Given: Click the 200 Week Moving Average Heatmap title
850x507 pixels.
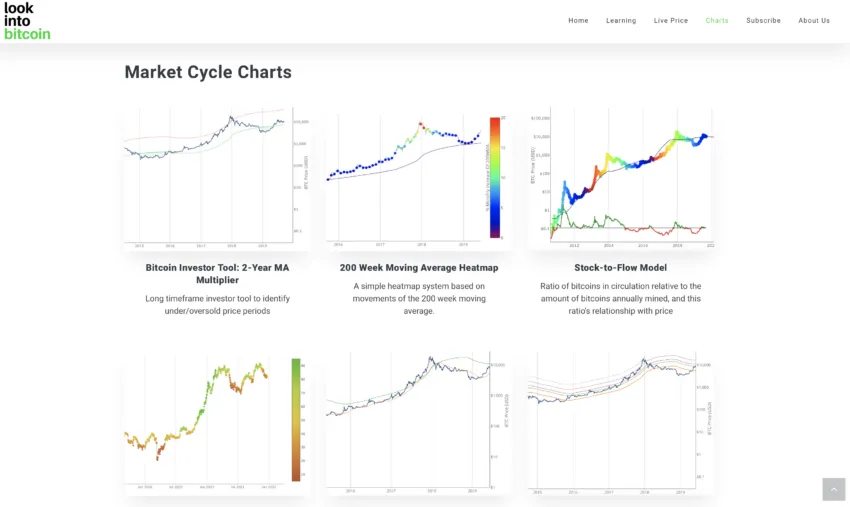Looking at the screenshot, I should [419, 268].
